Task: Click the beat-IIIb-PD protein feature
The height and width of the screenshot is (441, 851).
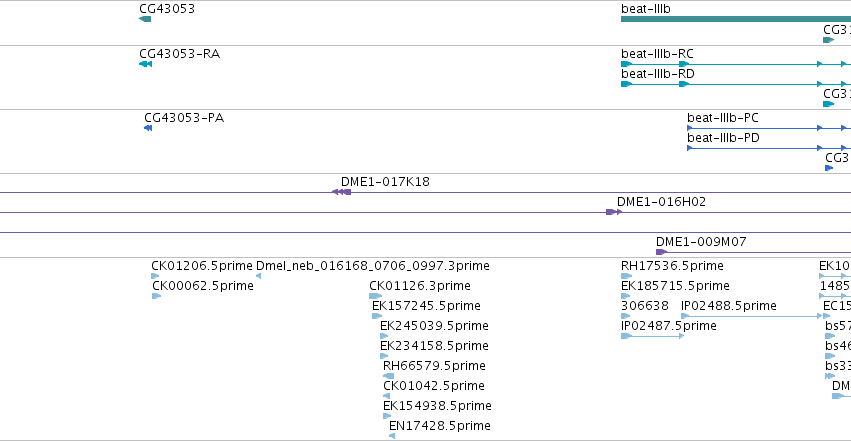Action: click(769, 148)
